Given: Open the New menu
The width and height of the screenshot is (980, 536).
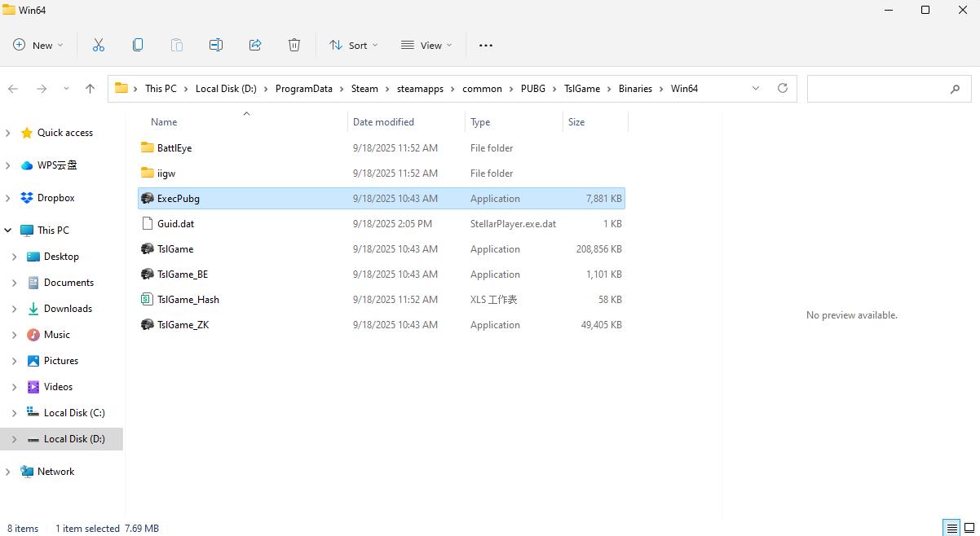Looking at the screenshot, I should click(x=37, y=45).
